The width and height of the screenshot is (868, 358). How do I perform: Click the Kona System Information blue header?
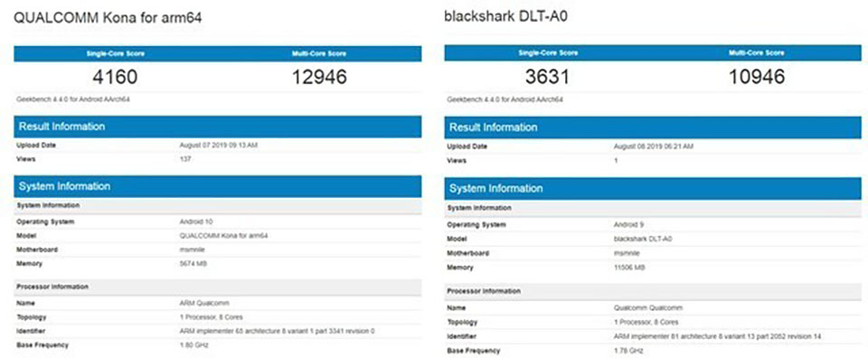click(x=218, y=186)
